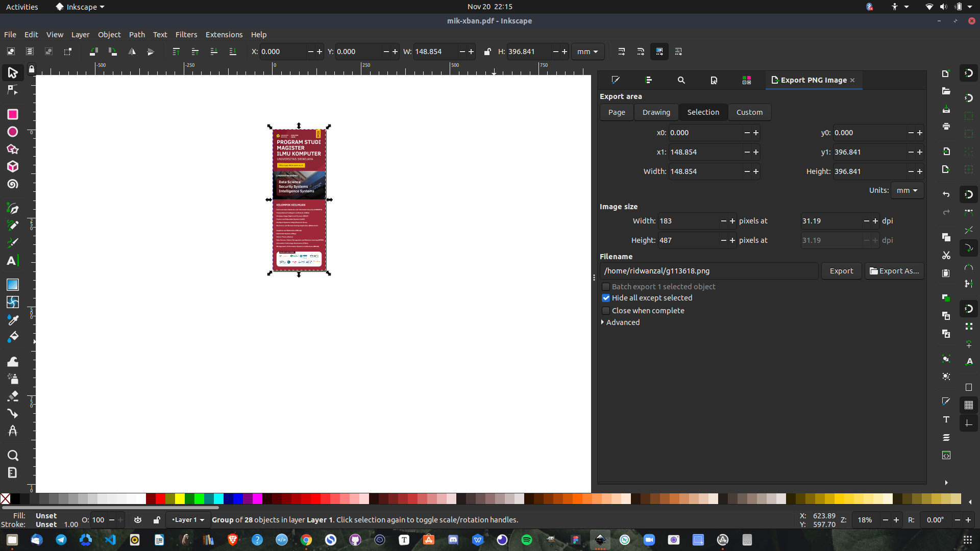Open the Layer 1 selector dropdown

[188, 520]
